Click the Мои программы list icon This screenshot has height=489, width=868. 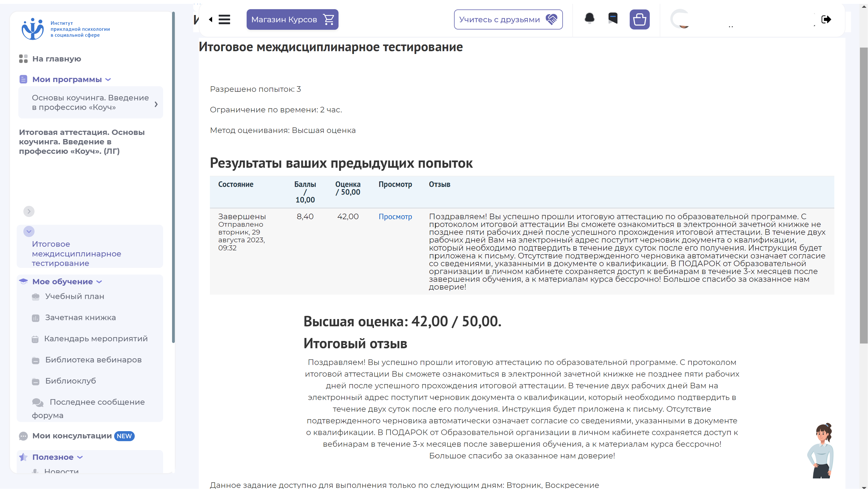pyautogui.click(x=23, y=80)
